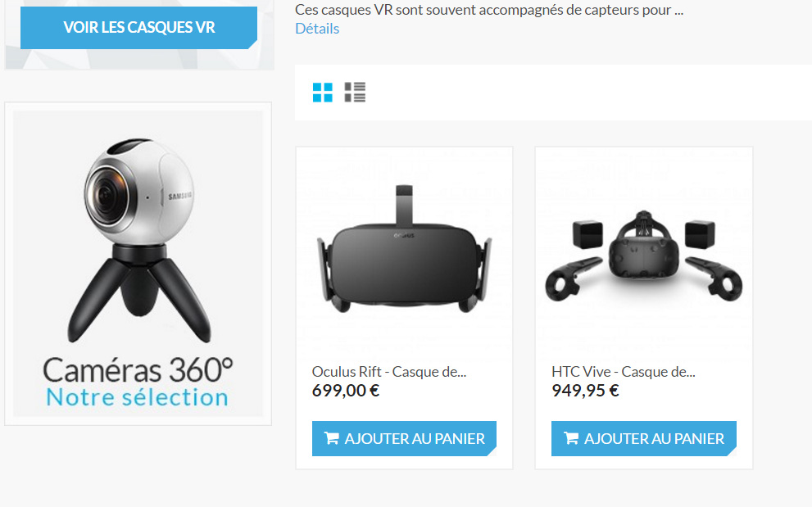
Task: Click the 949,95 € price
Action: (585, 391)
